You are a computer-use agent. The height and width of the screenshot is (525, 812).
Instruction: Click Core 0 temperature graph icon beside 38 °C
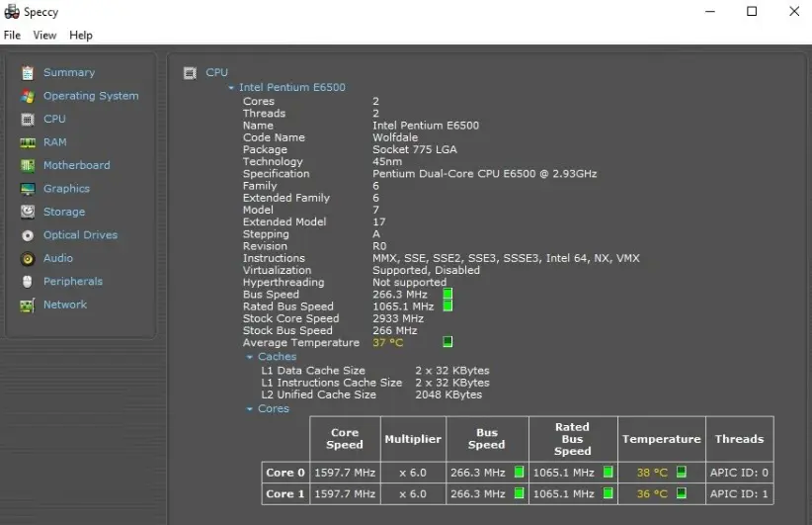682,472
